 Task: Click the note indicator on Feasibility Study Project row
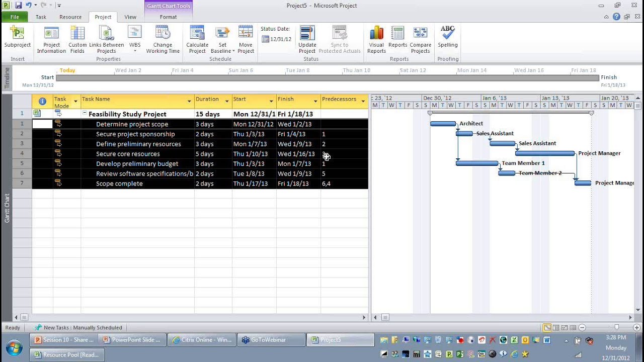pyautogui.click(x=37, y=114)
